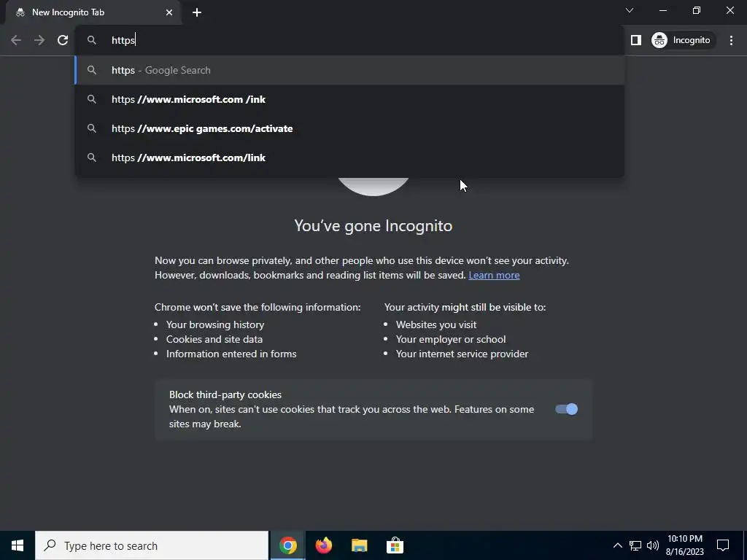Click 'Websites you visit' bullet text

[436, 324]
